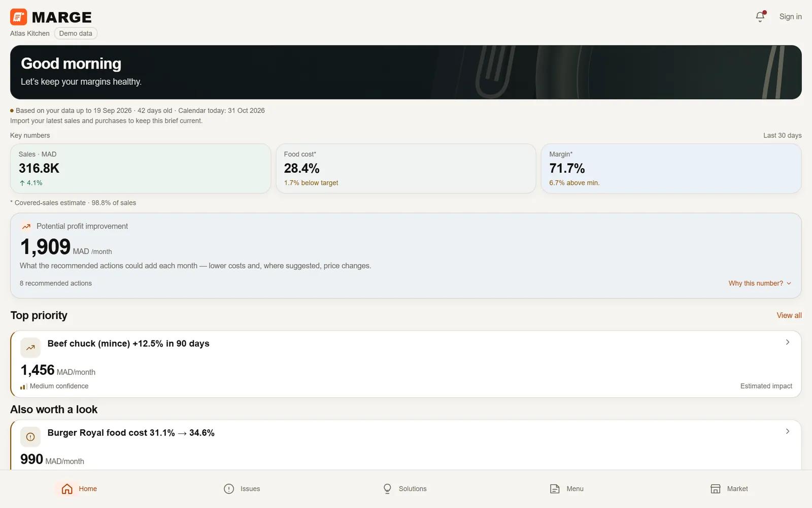812x508 pixels.
Task: Click the Last 30 days label
Action: point(783,136)
